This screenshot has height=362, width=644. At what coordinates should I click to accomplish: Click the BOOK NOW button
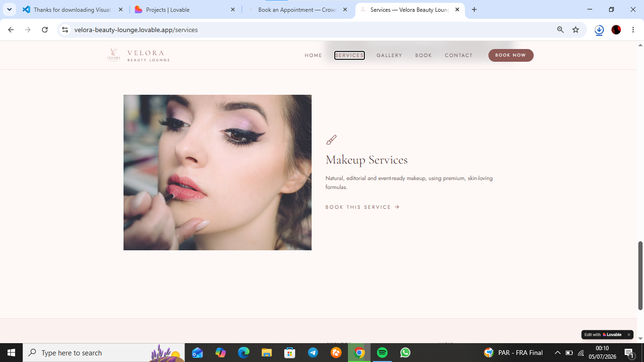point(511,55)
